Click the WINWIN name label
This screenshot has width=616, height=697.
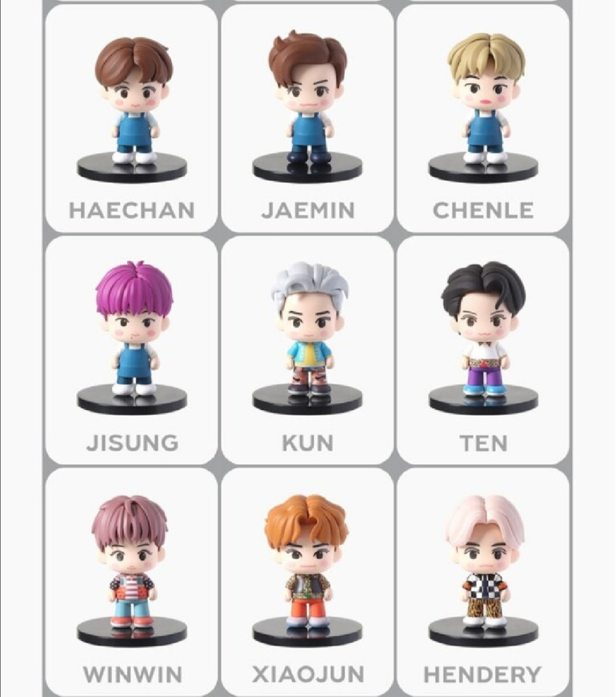coord(132,675)
